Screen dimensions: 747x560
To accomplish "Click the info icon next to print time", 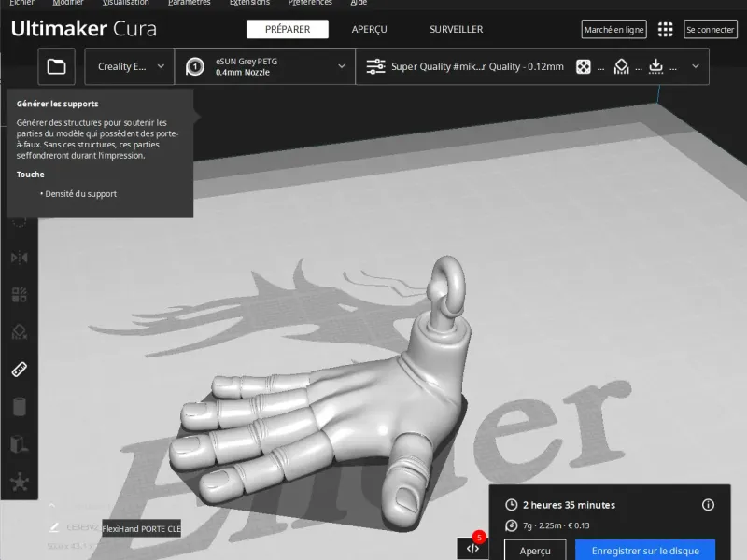I will pos(708,505).
